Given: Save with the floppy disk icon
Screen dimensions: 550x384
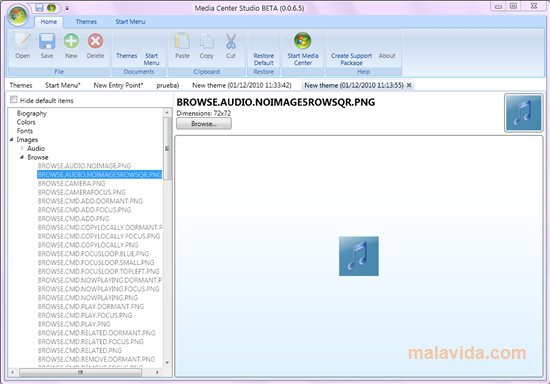Looking at the screenshot, I should [47, 42].
